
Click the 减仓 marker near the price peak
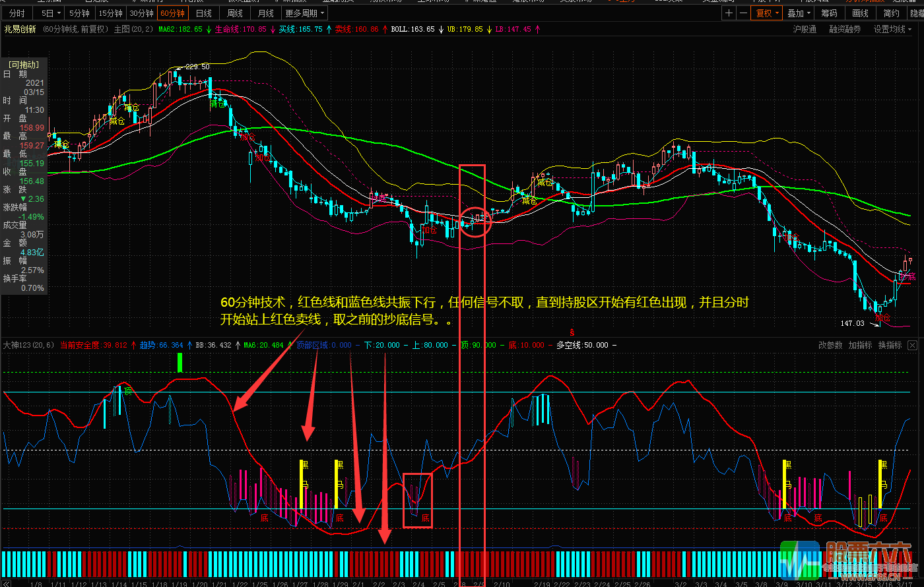131,108
